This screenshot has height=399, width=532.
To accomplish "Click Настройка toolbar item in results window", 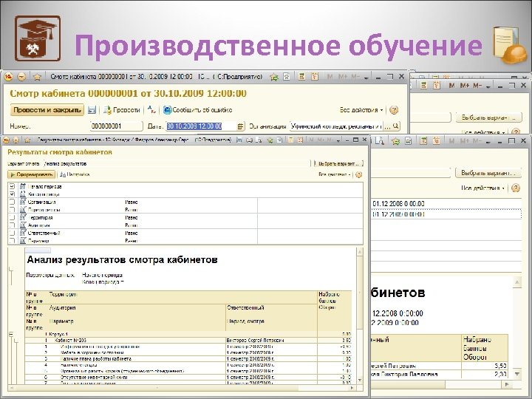I will [75, 174].
